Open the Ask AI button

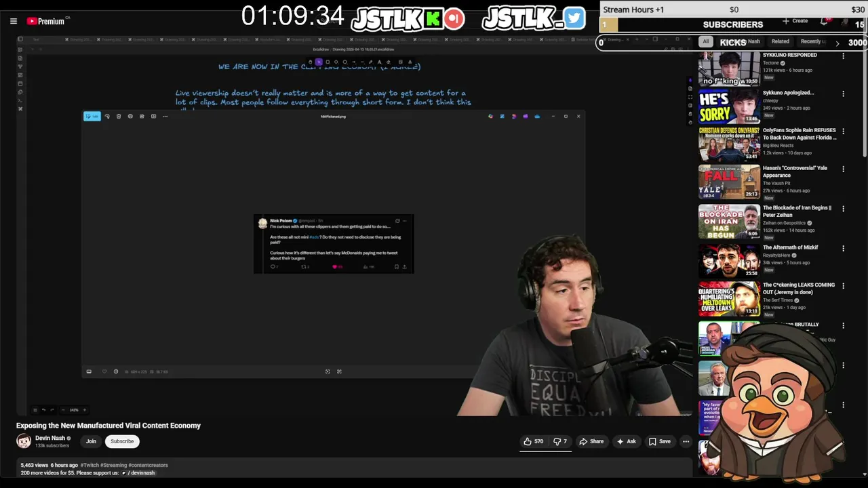point(626,441)
